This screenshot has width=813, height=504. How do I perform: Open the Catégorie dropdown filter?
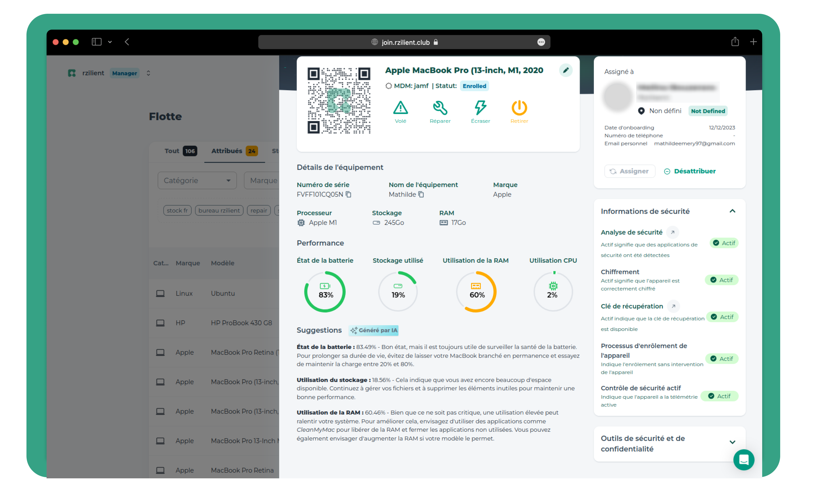pyautogui.click(x=197, y=180)
